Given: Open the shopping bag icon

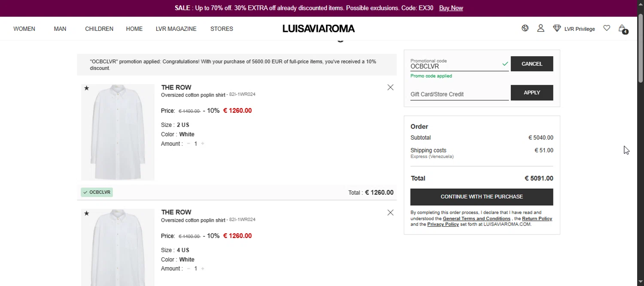Looking at the screenshot, I should click(x=622, y=29).
